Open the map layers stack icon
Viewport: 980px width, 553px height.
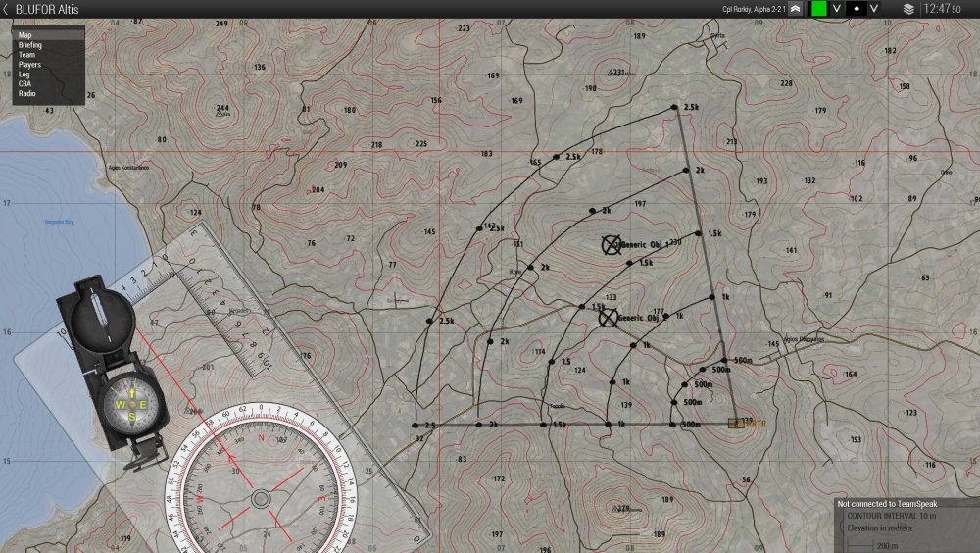[x=908, y=9]
